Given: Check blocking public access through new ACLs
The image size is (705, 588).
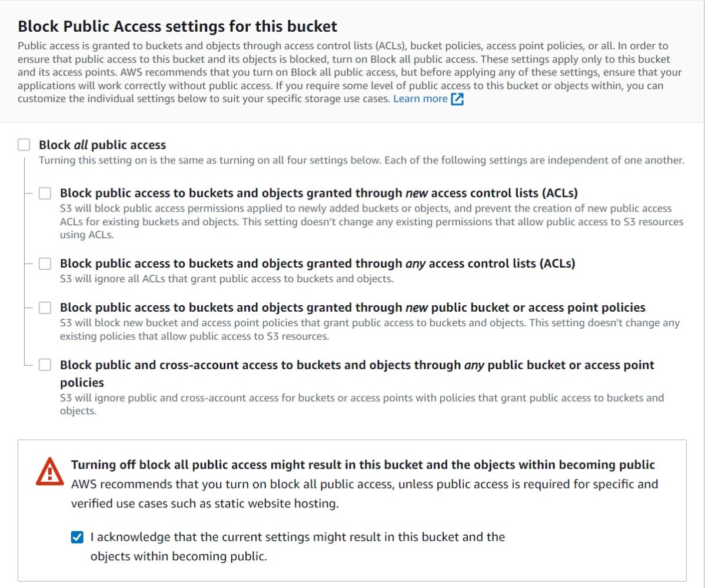Looking at the screenshot, I should [x=44, y=192].
